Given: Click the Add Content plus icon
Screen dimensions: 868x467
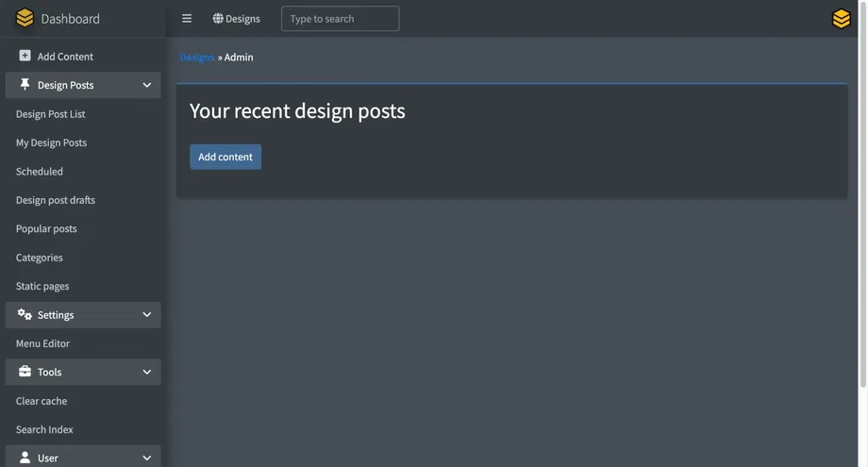Looking at the screenshot, I should [x=25, y=57].
